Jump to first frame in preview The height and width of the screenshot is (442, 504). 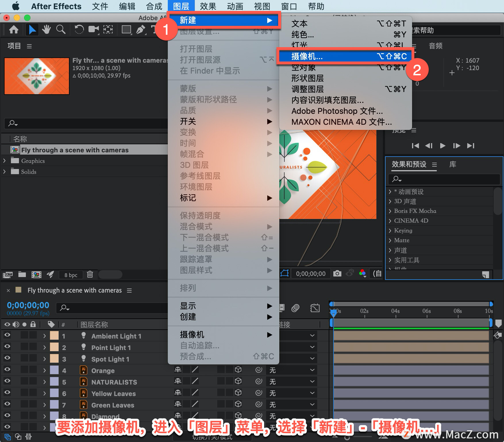[x=415, y=146]
